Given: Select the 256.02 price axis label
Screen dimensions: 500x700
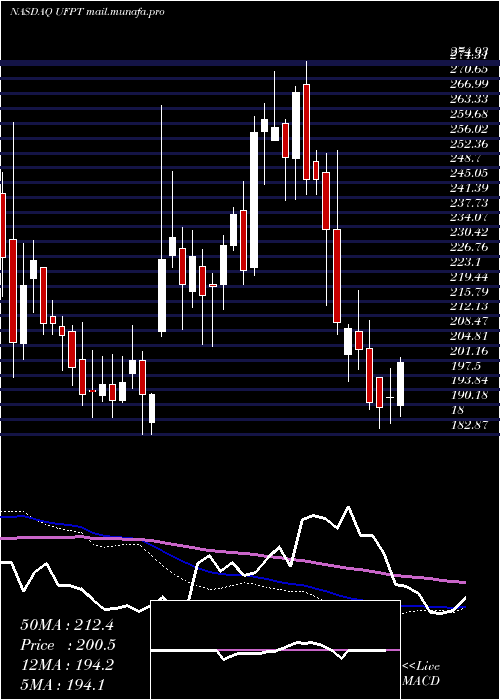Looking at the screenshot, I should pyautogui.click(x=468, y=129).
